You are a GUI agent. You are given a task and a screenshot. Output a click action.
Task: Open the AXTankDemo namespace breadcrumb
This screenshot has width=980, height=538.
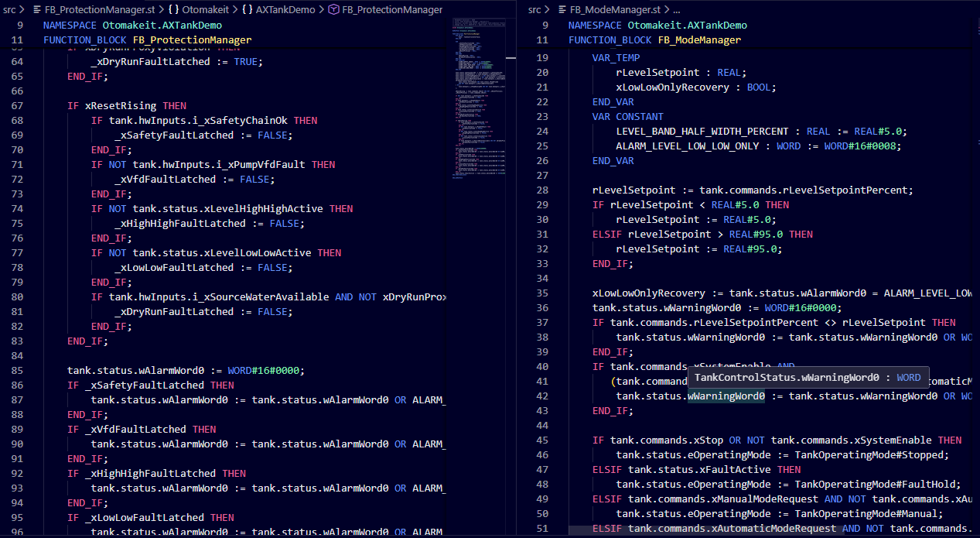[x=285, y=10]
